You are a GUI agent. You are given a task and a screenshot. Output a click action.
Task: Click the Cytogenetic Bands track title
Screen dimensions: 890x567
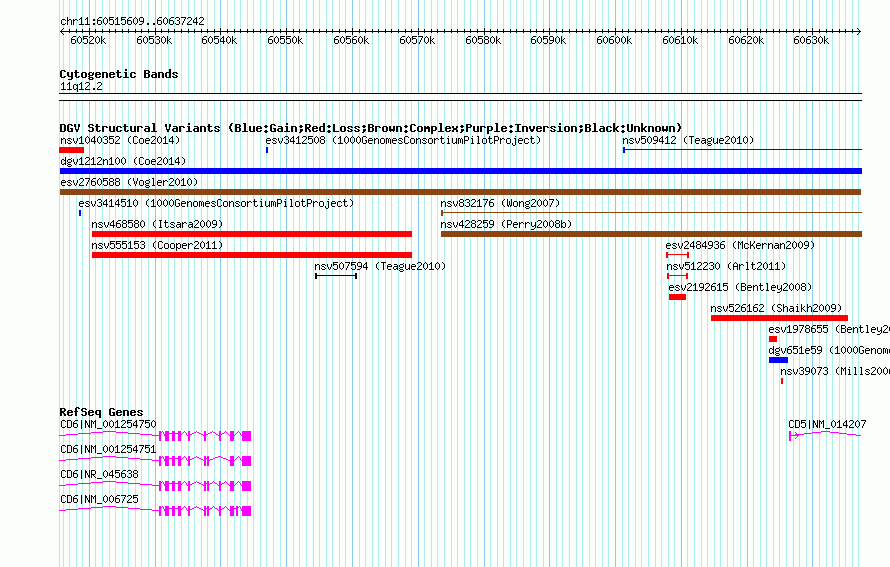(119, 74)
